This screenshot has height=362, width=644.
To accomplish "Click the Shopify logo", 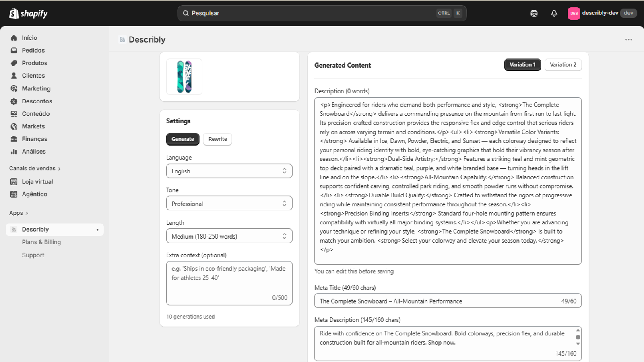I will (x=28, y=13).
